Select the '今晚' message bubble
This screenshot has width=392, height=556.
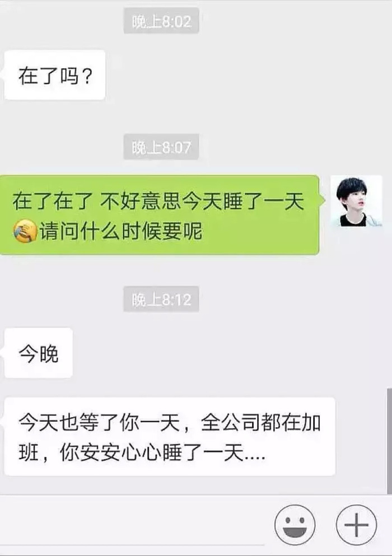38,353
